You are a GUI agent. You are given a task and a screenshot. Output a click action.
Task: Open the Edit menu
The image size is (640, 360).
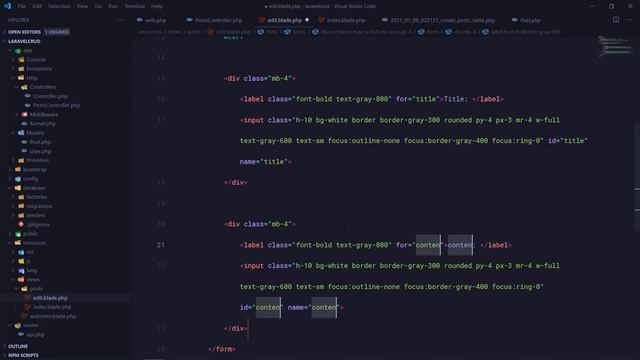[x=37, y=7]
